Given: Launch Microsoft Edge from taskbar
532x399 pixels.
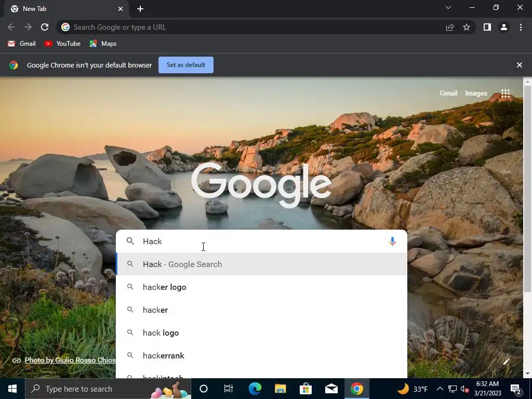Looking at the screenshot, I should click(255, 389).
